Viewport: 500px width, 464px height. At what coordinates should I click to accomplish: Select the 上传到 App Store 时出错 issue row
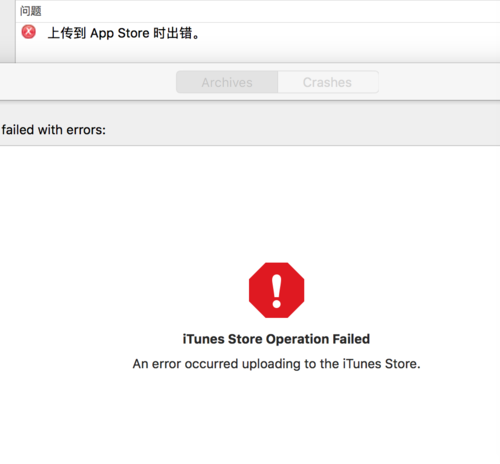258,33
